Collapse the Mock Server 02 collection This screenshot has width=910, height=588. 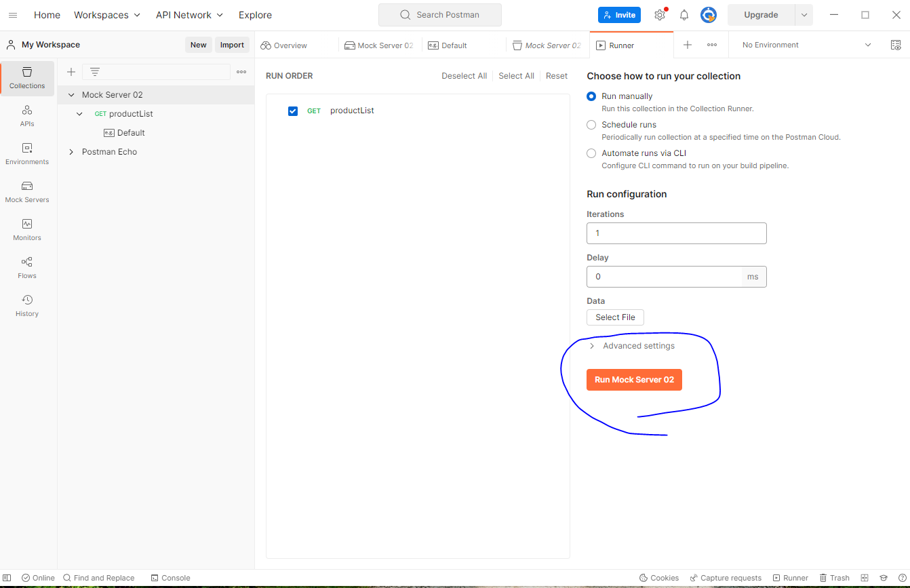point(71,95)
